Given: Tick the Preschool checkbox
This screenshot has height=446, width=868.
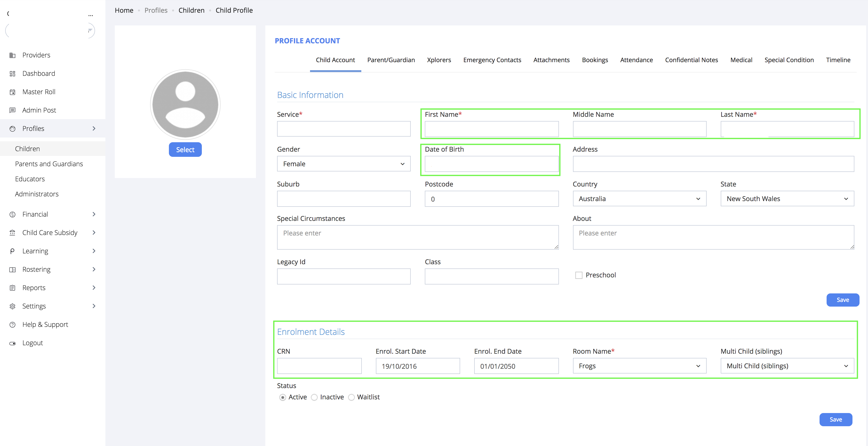Looking at the screenshot, I should click(579, 275).
